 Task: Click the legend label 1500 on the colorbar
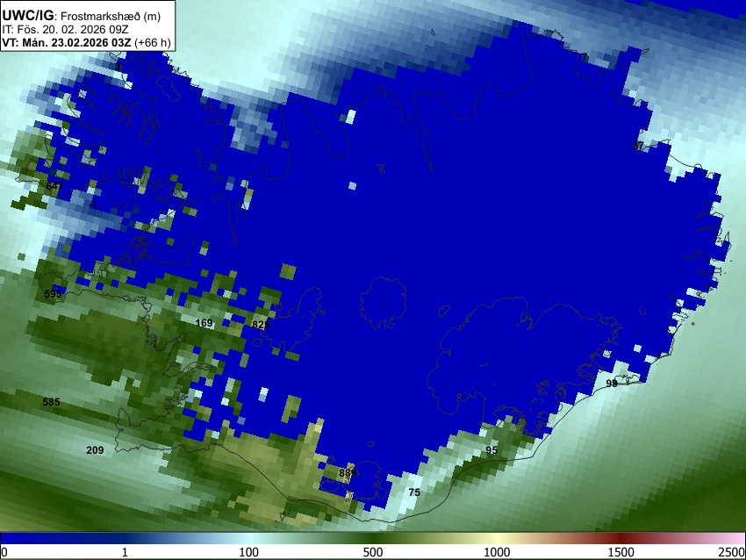[621, 552]
